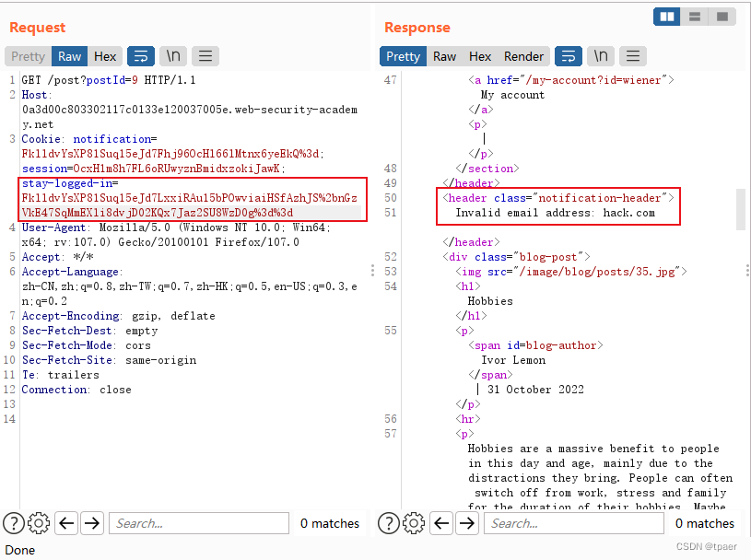Click the 'Invalid email address: hack.com' text
Image resolution: width=751 pixels, height=560 pixels.
[x=555, y=213]
